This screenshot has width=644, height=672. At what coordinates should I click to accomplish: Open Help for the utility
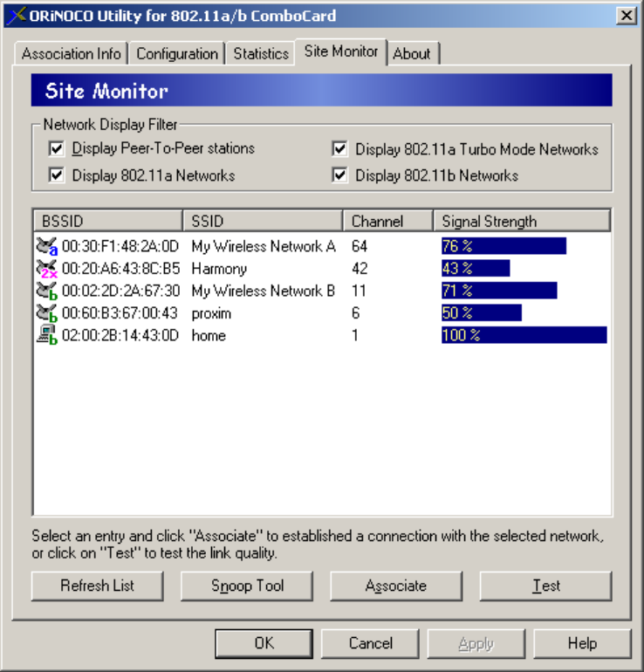coord(582,644)
